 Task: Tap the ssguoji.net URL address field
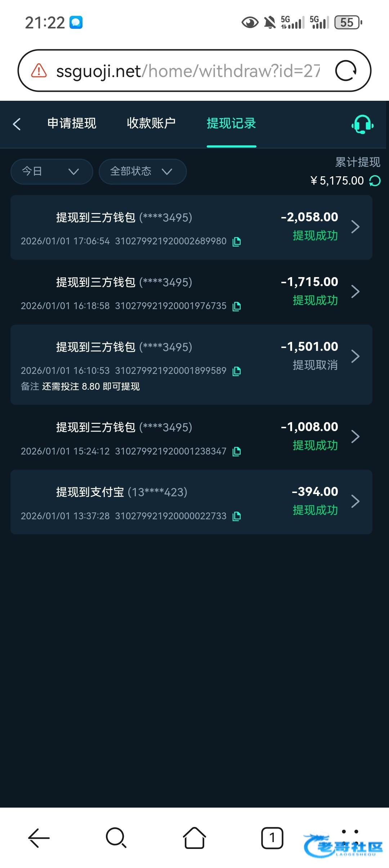coord(187,71)
